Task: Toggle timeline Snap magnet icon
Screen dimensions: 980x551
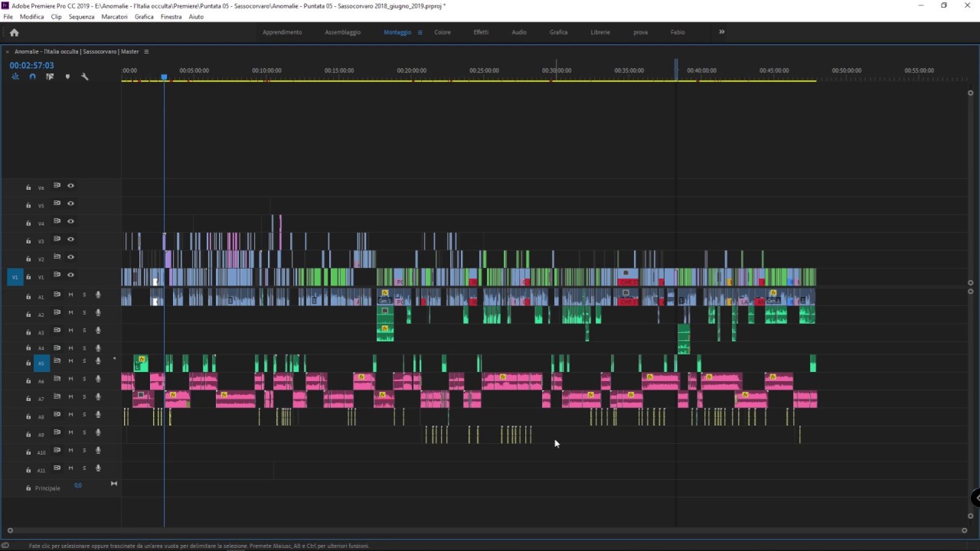Action: [32, 77]
